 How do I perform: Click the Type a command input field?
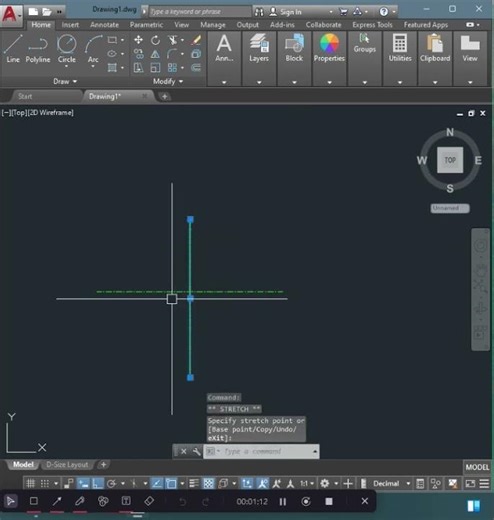pos(261,451)
